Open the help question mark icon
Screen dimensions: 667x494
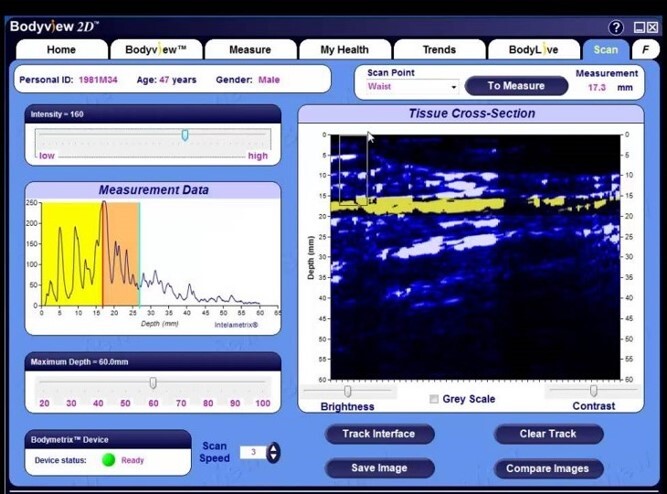616,28
